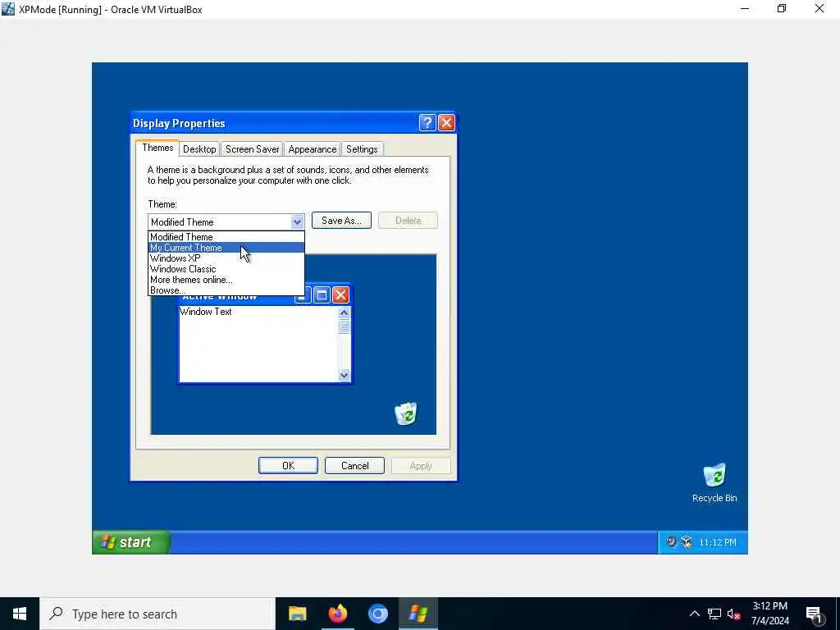Click the help question mark in Display Properties
The height and width of the screenshot is (630, 840).
[x=427, y=123]
